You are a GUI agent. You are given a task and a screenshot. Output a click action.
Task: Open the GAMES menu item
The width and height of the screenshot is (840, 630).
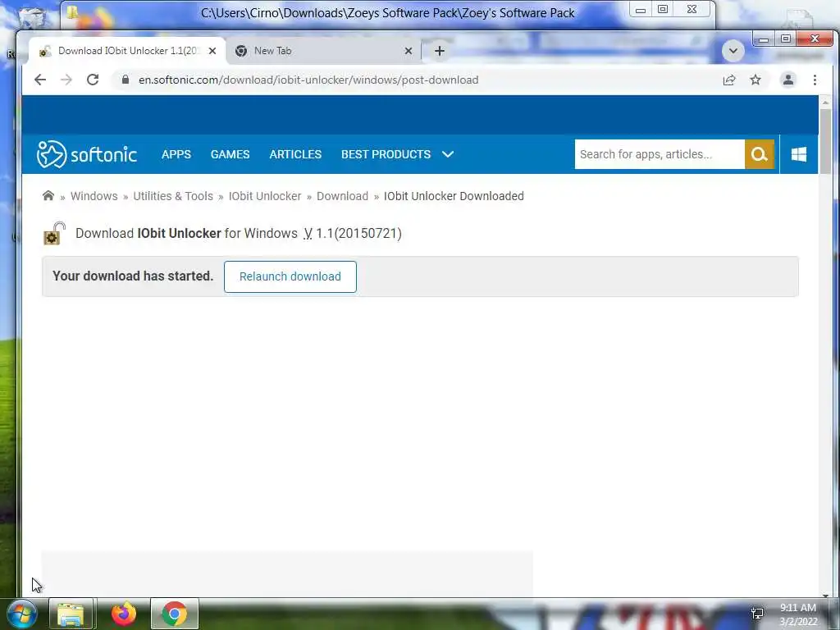pos(230,154)
